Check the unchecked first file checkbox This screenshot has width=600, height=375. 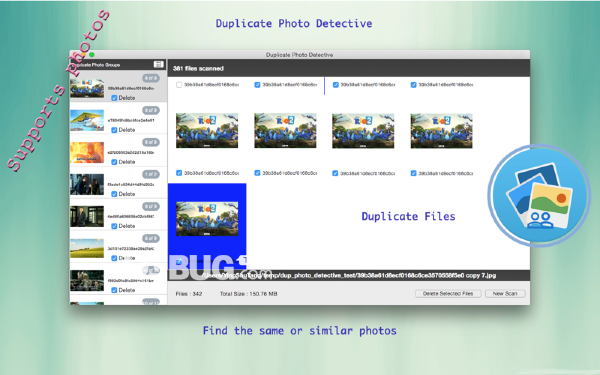(x=179, y=85)
